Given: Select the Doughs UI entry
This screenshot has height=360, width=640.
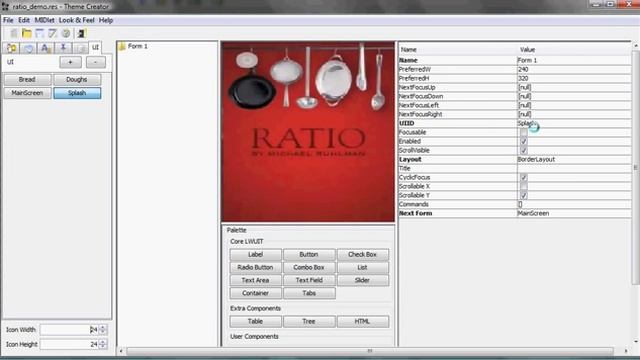Looking at the screenshot, I should click(x=77, y=80).
